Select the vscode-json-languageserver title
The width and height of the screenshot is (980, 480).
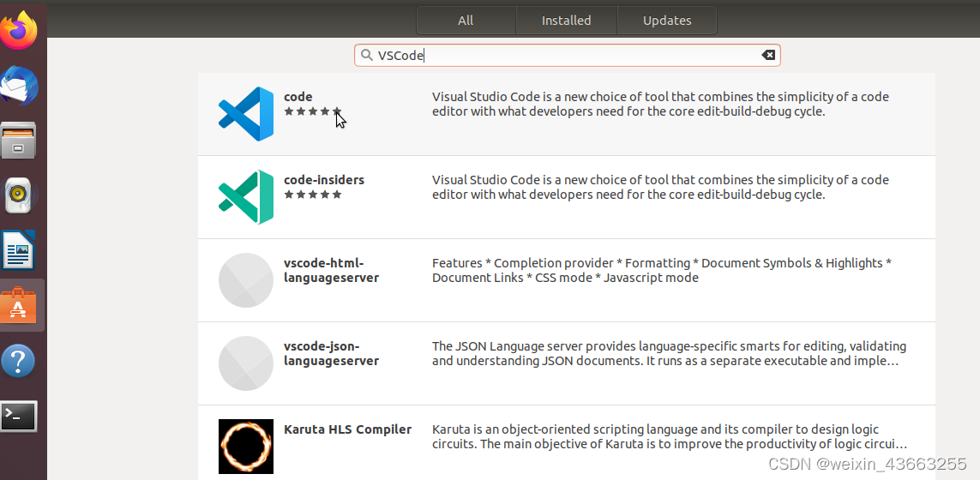[331, 353]
